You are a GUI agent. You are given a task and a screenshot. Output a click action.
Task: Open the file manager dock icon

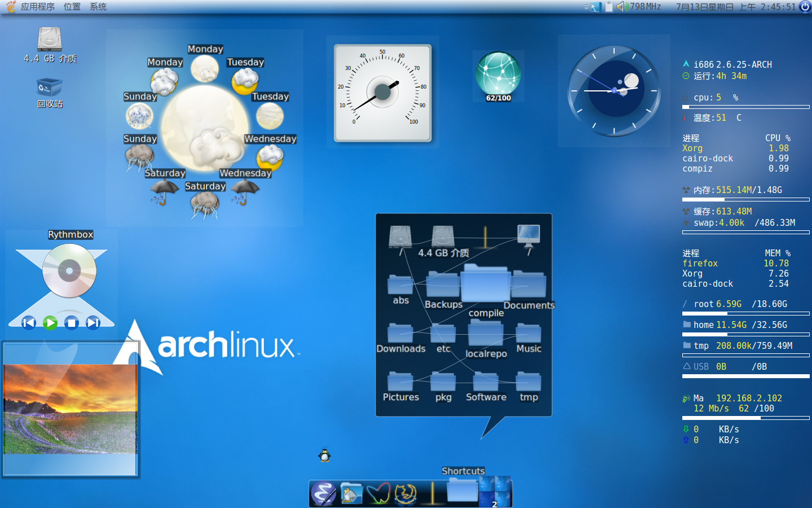click(351, 494)
